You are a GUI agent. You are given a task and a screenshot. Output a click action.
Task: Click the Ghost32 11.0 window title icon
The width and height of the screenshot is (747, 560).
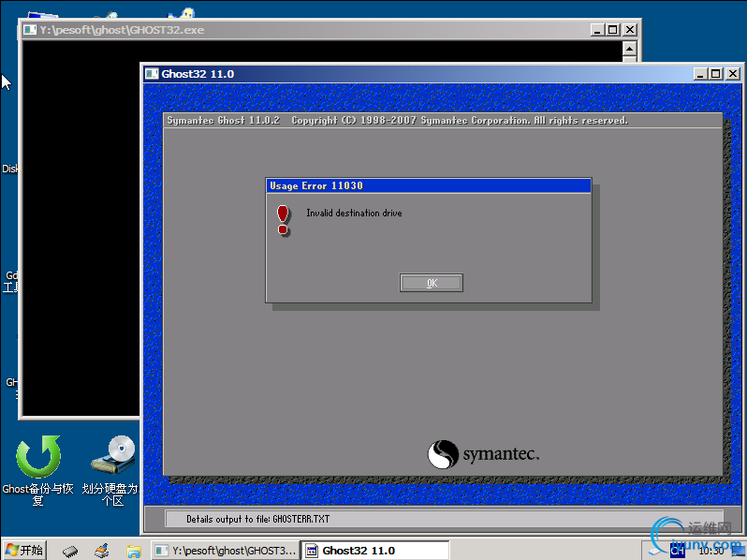coord(152,73)
